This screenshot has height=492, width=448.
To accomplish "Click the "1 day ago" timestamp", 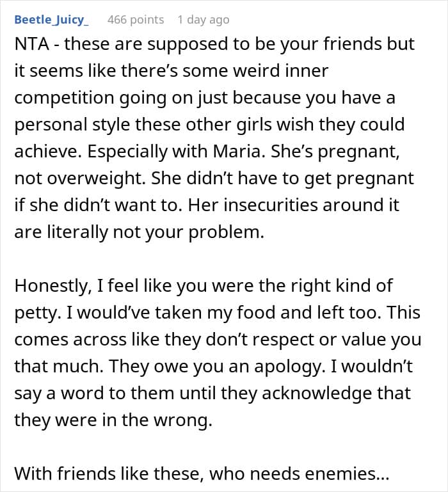I will pos(203,20).
